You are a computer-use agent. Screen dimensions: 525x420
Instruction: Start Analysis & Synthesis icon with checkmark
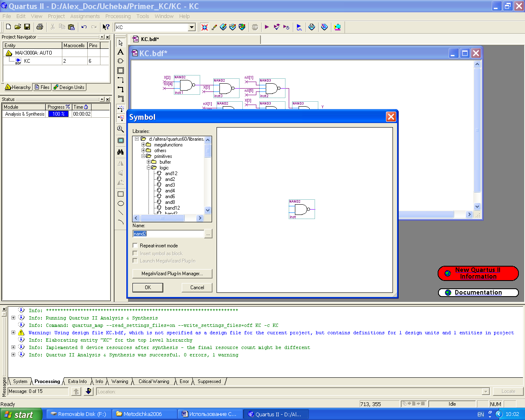(277, 27)
